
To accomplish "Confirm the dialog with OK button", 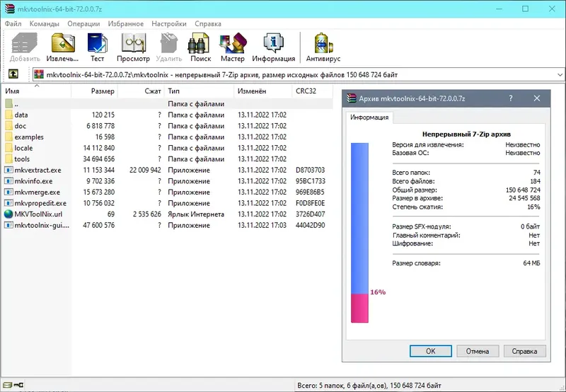I will tap(431, 351).
